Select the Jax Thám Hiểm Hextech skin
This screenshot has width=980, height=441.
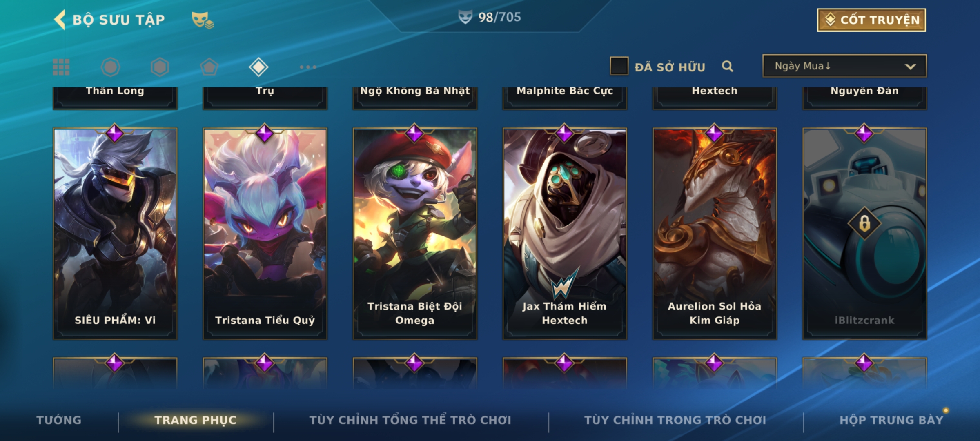(565, 234)
